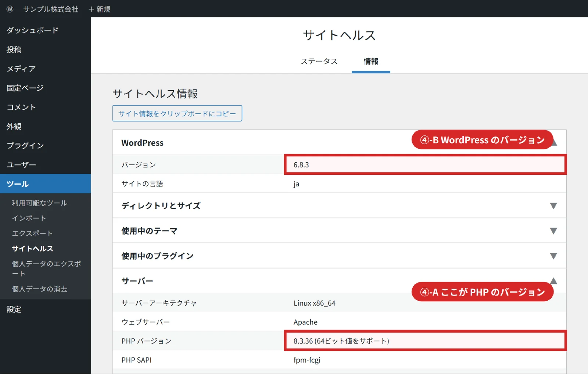Click the ウェブサーバー row label
This screenshot has width=588, height=374.
(x=146, y=322)
